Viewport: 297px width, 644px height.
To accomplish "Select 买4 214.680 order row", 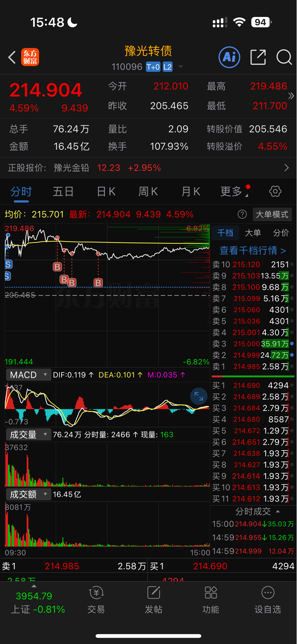I will (x=253, y=419).
